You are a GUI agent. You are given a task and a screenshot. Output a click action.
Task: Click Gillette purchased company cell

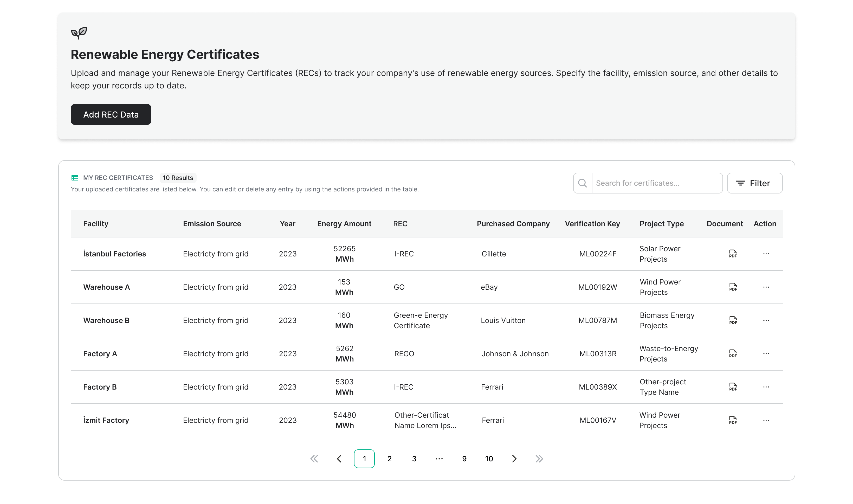coord(493,254)
